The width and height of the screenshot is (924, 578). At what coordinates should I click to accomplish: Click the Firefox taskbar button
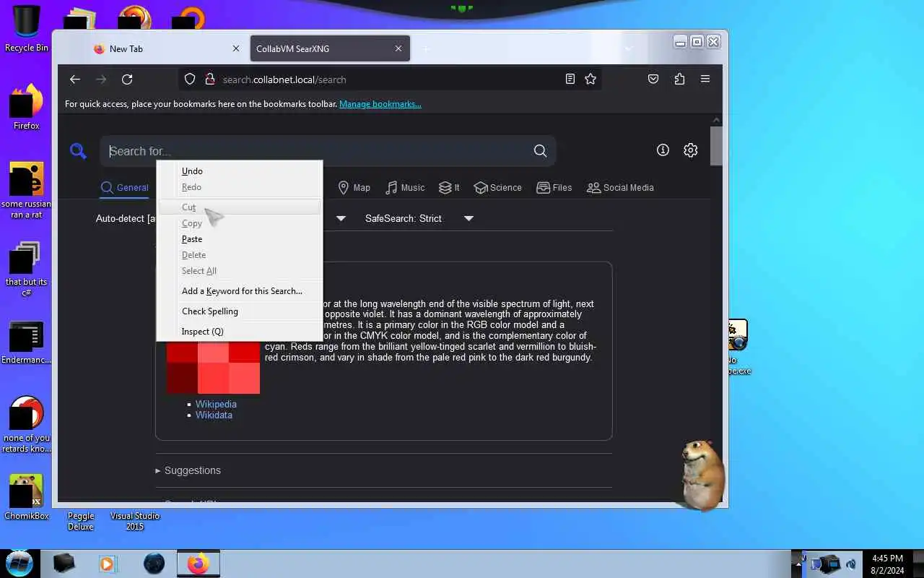pyautogui.click(x=198, y=564)
